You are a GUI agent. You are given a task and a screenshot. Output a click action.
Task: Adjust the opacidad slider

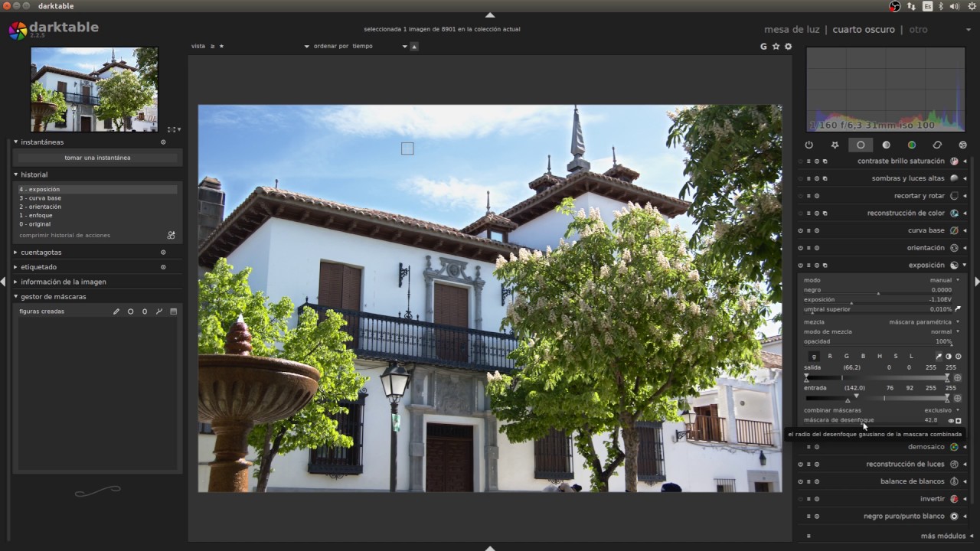click(879, 341)
